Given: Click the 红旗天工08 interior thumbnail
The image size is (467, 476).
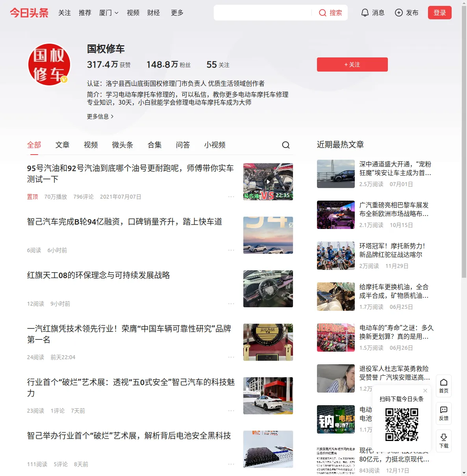Looking at the screenshot, I should (268, 289).
